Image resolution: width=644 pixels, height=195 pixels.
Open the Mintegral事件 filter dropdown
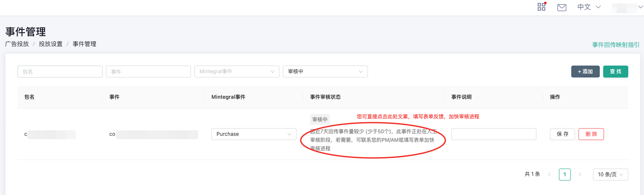pyautogui.click(x=237, y=72)
